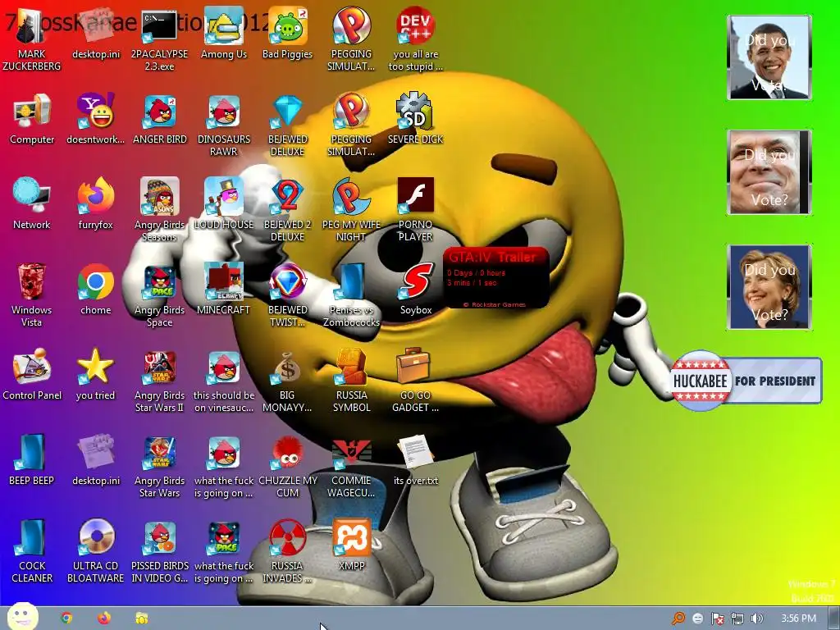The width and height of the screenshot is (840, 630).
Task: Open the volume speaker tray icon
Action: click(756, 619)
